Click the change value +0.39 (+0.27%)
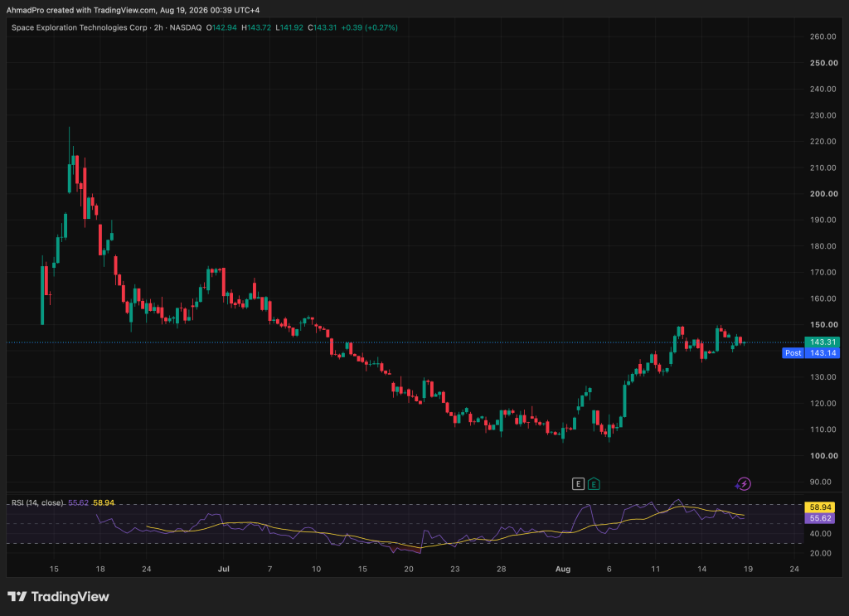Screen dimensions: 849x616 coord(369,27)
